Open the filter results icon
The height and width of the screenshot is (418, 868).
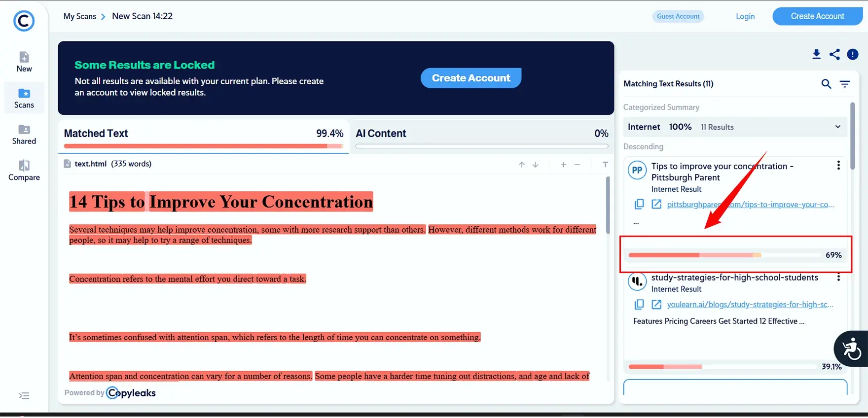tap(845, 84)
